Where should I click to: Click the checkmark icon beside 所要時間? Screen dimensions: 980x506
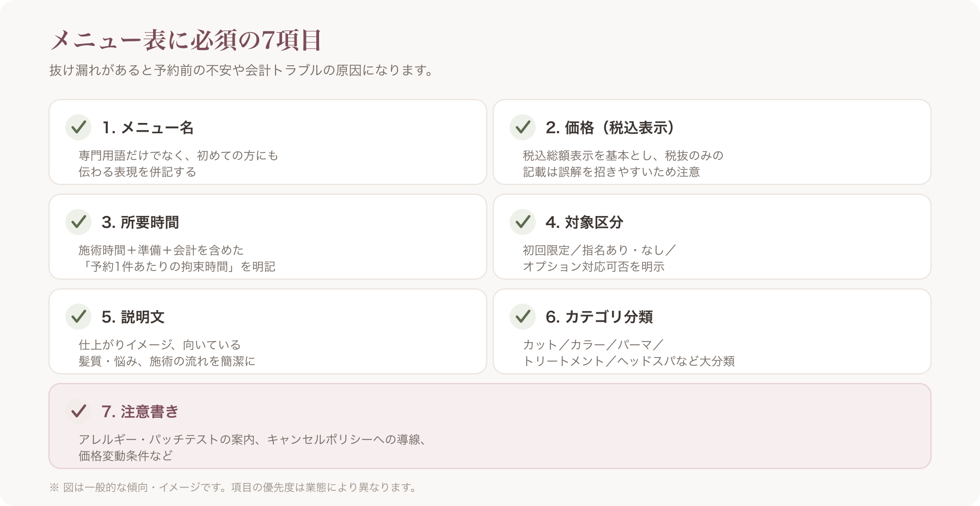coord(78,222)
